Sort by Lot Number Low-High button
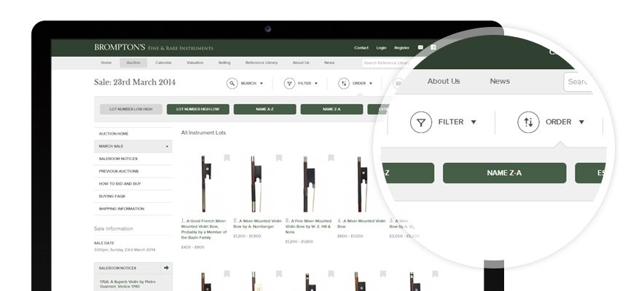Viewport: 644px width, 291px height. (131, 109)
